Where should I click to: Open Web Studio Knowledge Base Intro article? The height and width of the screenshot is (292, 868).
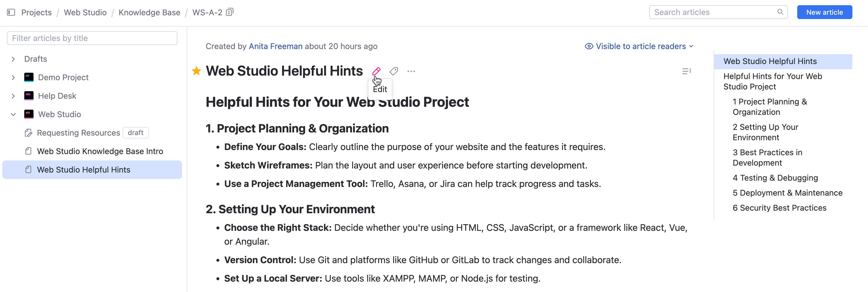click(x=100, y=151)
